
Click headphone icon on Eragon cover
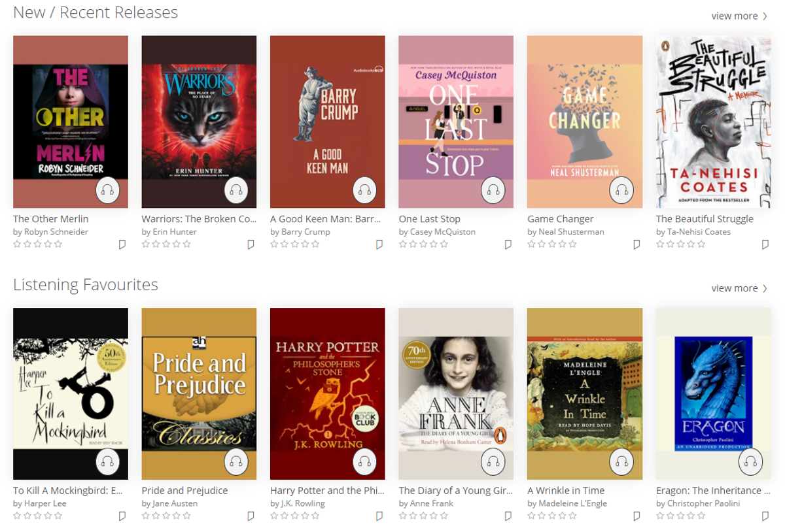[x=750, y=462]
